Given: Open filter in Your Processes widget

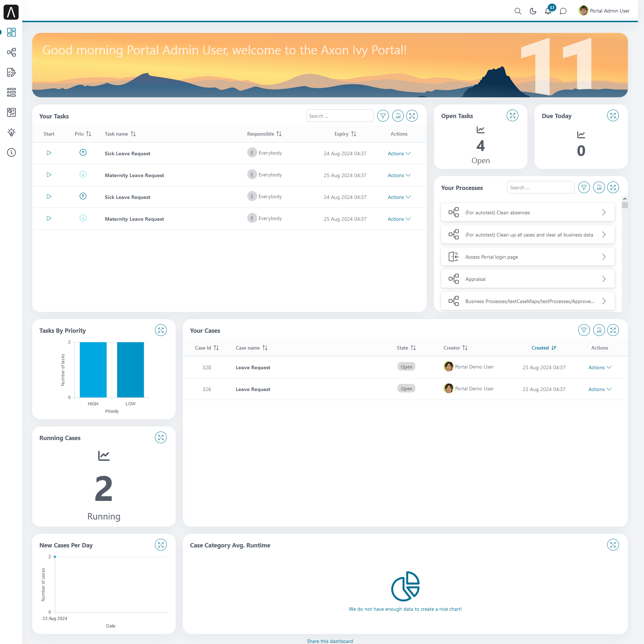Looking at the screenshot, I should [x=584, y=187].
